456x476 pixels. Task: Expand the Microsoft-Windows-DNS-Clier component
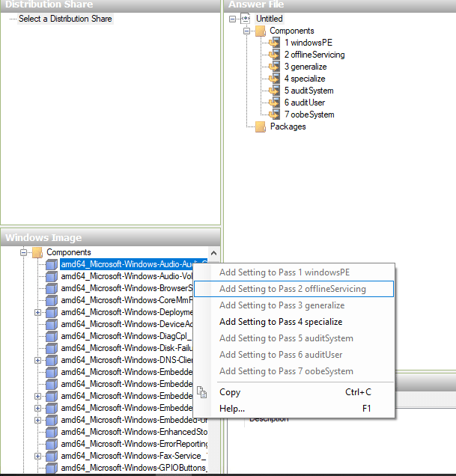coord(37,360)
